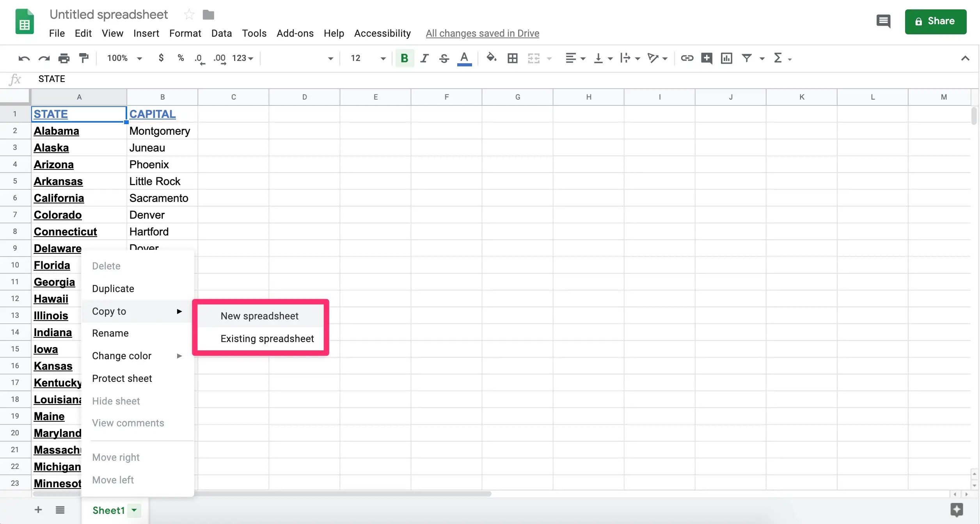Expand the Sheet1 tab arrow menu

click(134, 510)
